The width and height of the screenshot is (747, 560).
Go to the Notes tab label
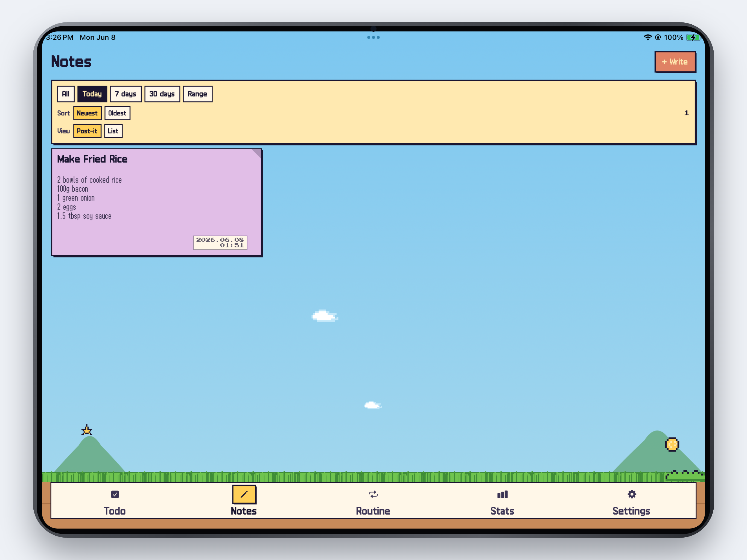pyautogui.click(x=244, y=511)
